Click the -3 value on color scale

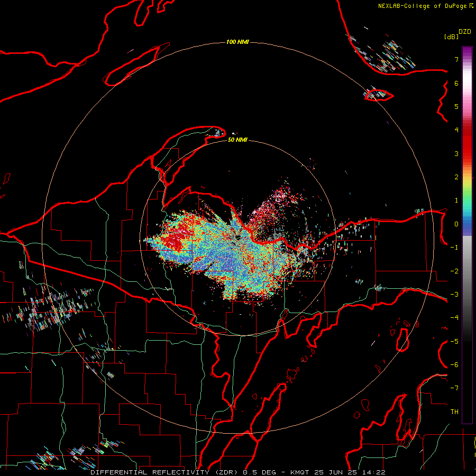[x=454, y=295]
